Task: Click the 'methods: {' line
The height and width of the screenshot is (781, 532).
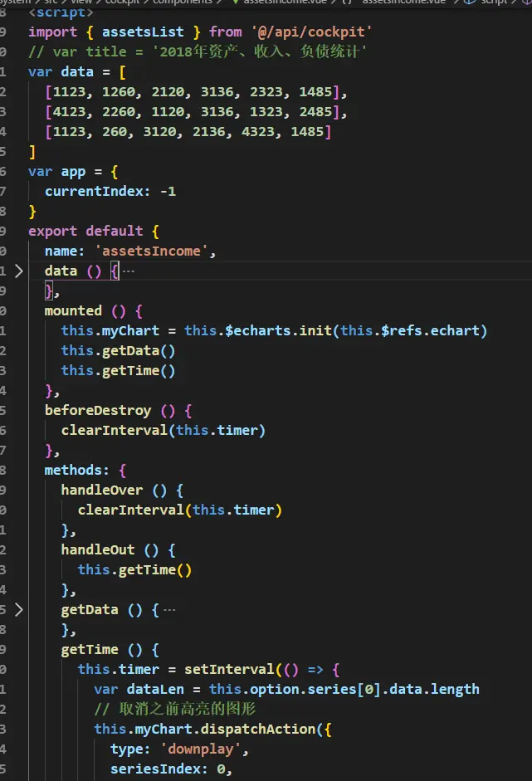Action: 85,471
